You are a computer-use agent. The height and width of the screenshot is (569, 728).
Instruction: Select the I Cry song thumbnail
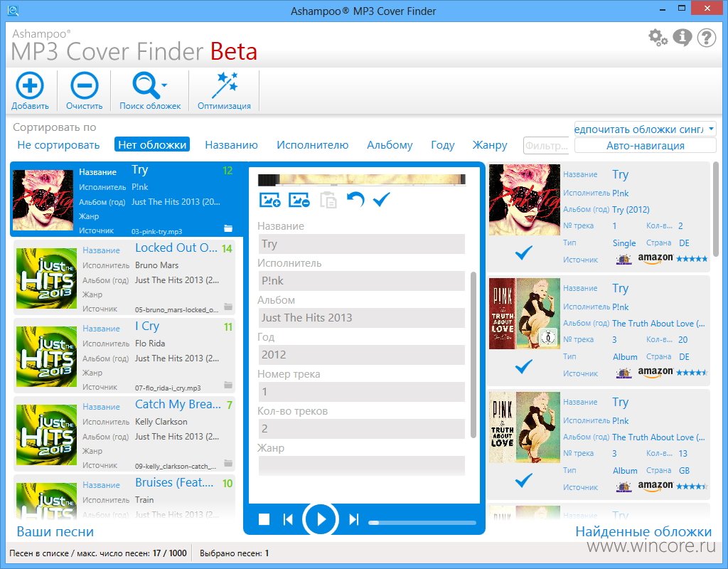[46, 356]
